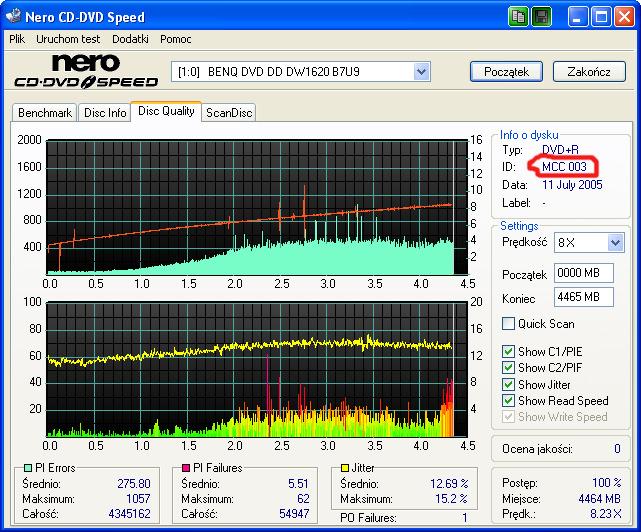Click the PI Failures magenta color swatch
This screenshot has width=641, height=532.
point(186,467)
